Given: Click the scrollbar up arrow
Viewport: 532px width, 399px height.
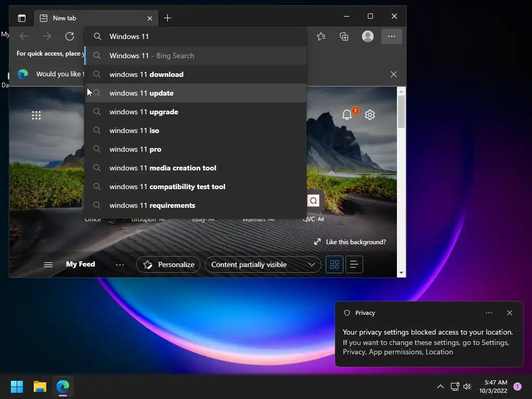Looking at the screenshot, I should coord(402,91).
